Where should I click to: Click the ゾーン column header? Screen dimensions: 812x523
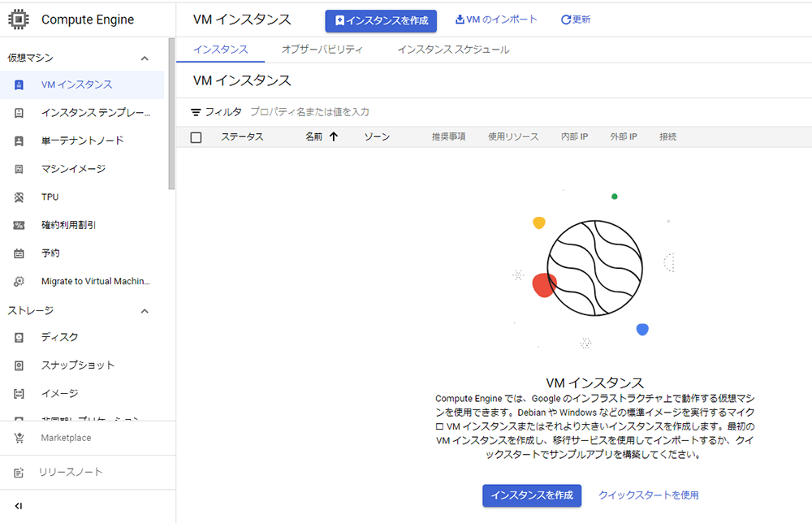(377, 137)
